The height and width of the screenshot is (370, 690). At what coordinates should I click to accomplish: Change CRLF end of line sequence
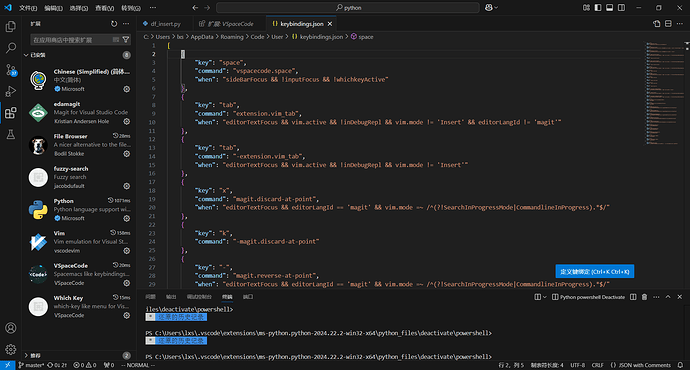(x=598, y=365)
